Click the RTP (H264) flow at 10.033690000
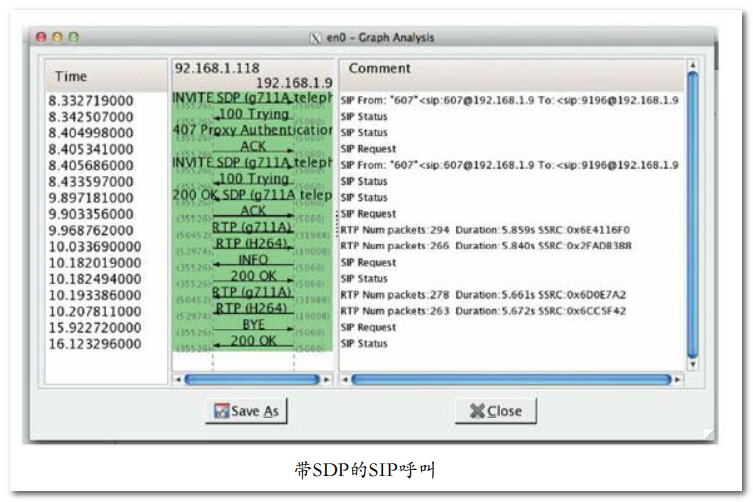 pyautogui.click(x=252, y=244)
